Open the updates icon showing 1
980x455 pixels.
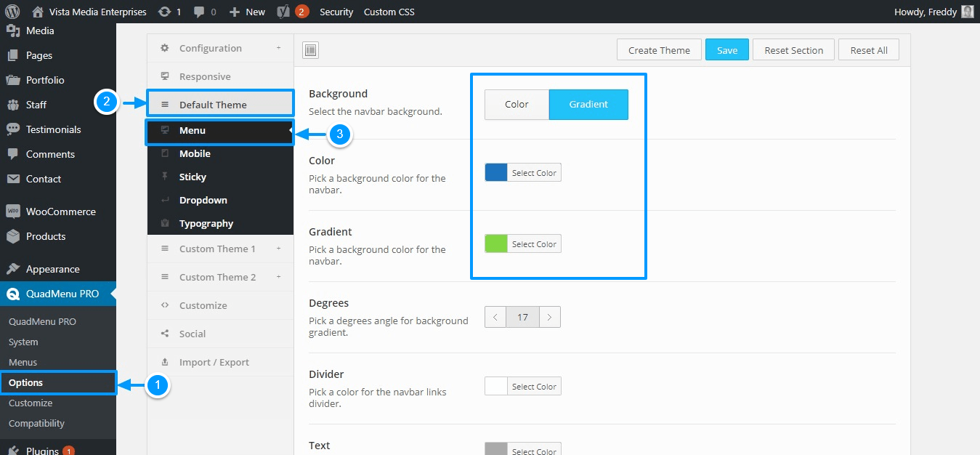click(x=169, y=12)
